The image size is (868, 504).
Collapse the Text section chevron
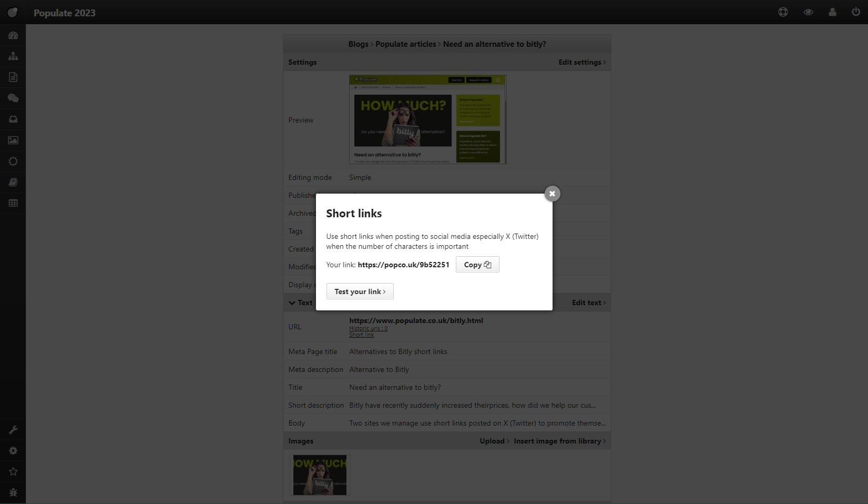click(292, 303)
